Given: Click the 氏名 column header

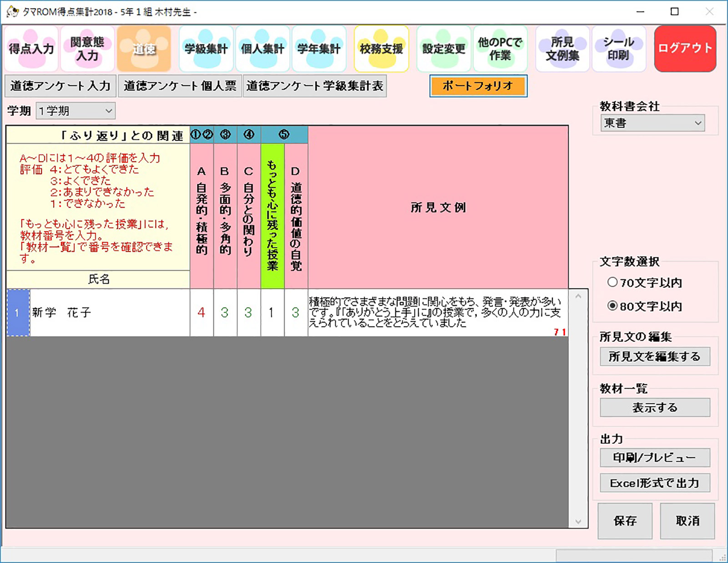Looking at the screenshot, I should [98, 279].
